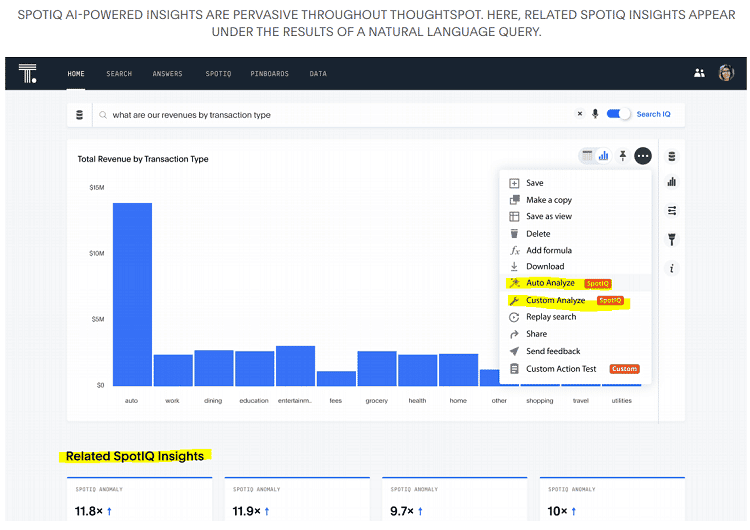Pin the chart using the pin icon
The width and height of the screenshot is (750, 530).
[x=623, y=156]
